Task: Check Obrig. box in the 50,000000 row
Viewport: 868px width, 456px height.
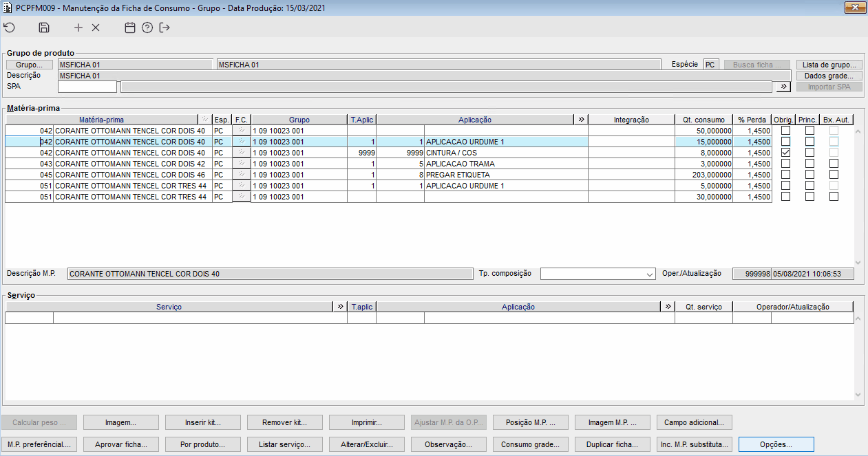Action: coord(785,130)
